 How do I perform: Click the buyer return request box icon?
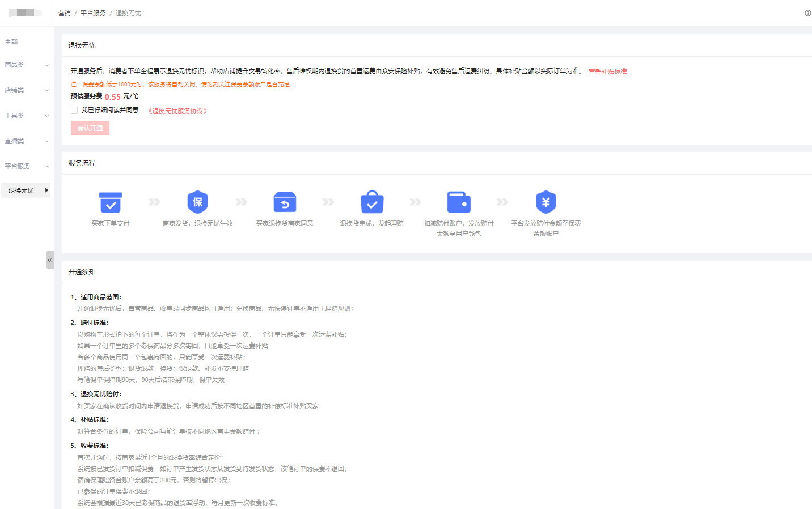click(x=285, y=202)
